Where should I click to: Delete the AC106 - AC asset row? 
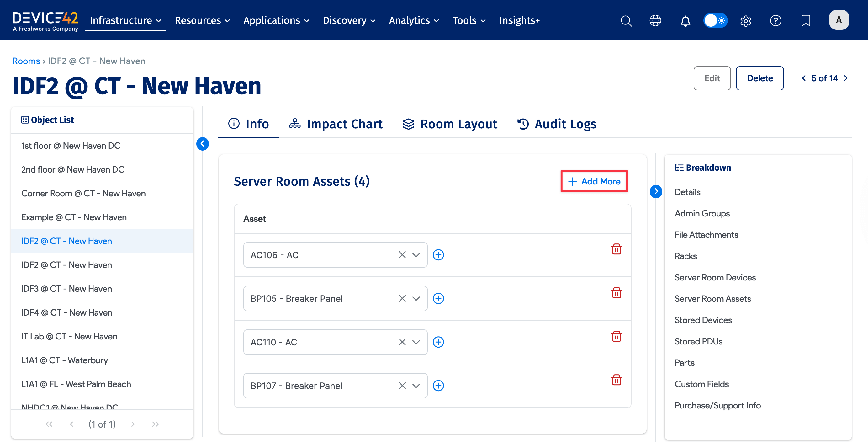pyautogui.click(x=616, y=249)
